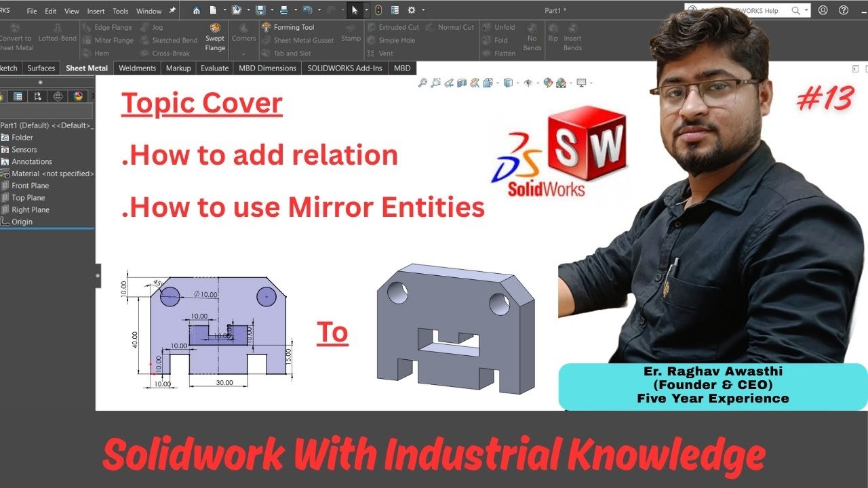Click the Edit Appearance color ball icon
This screenshot has width=868, height=488.
pos(548,83)
